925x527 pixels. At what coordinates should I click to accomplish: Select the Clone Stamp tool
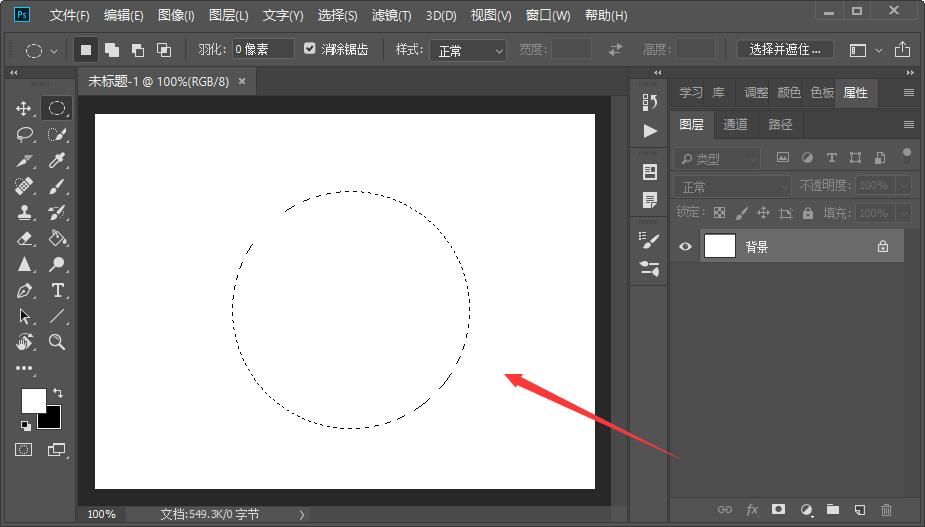point(24,212)
